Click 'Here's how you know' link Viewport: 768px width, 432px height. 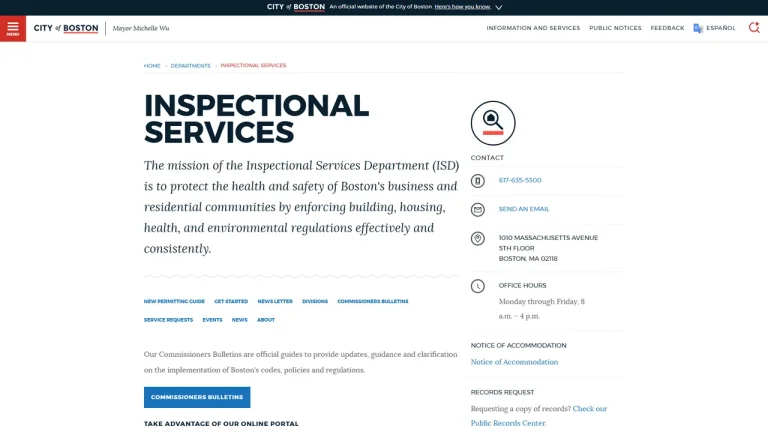(x=462, y=7)
